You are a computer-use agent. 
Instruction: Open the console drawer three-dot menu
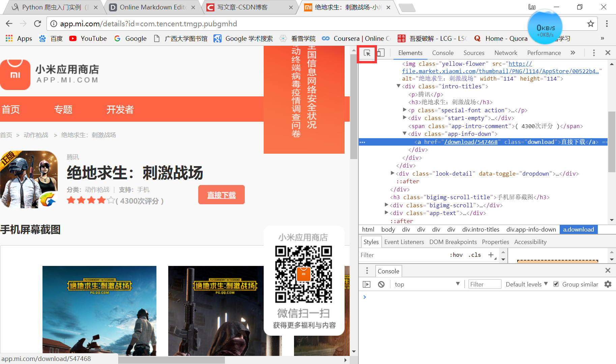point(367,271)
